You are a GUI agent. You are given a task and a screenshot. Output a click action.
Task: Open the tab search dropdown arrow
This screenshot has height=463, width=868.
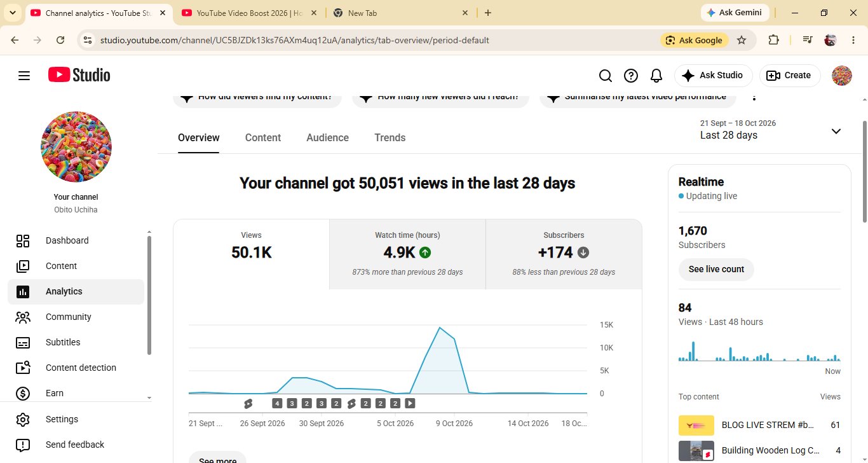click(x=12, y=13)
